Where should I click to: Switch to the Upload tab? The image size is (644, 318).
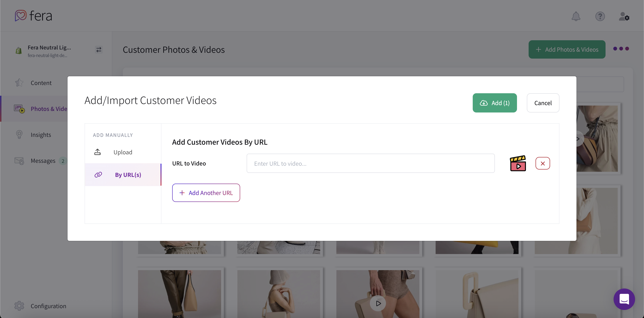click(123, 152)
